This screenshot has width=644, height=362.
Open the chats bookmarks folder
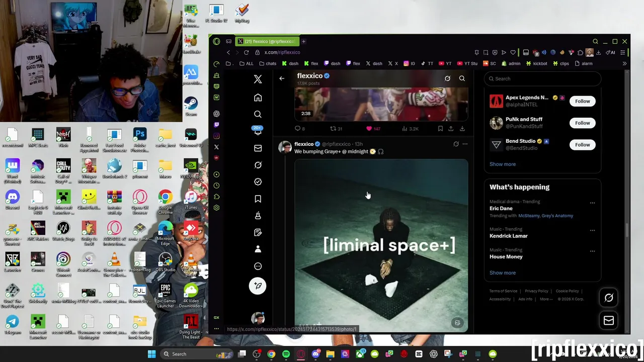point(268,64)
